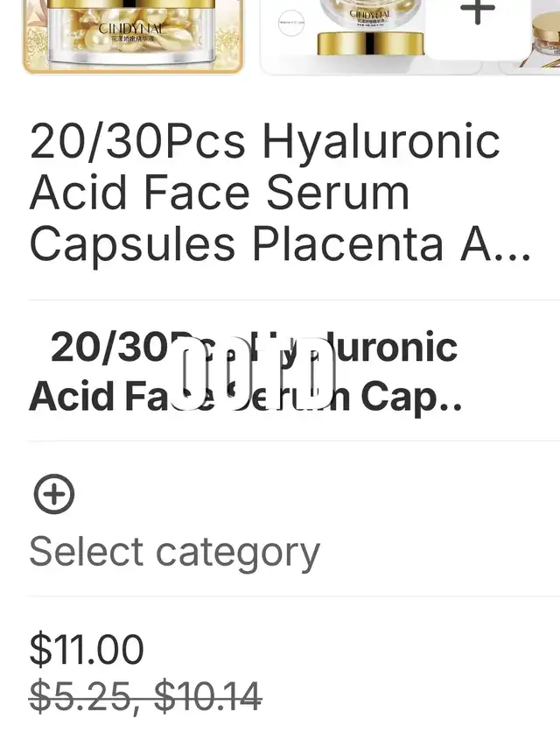Click the circled plus icon above Select category
This screenshot has width=560, height=747.
tap(53, 494)
